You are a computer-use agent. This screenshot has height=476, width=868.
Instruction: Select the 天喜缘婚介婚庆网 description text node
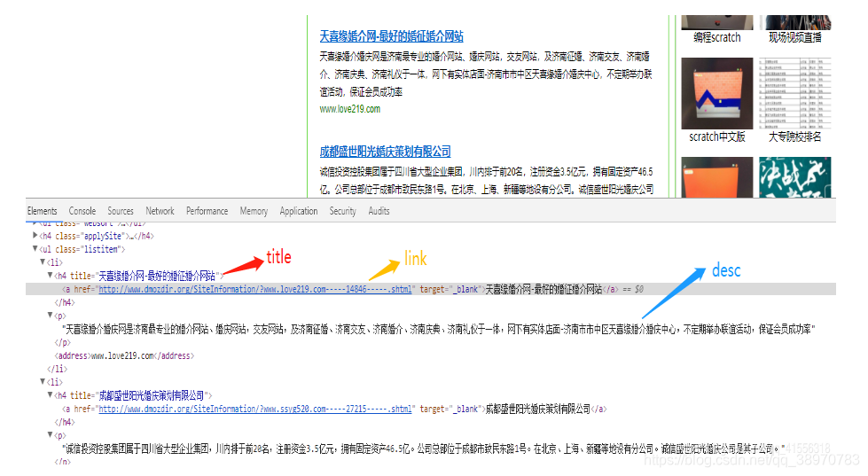(438, 330)
